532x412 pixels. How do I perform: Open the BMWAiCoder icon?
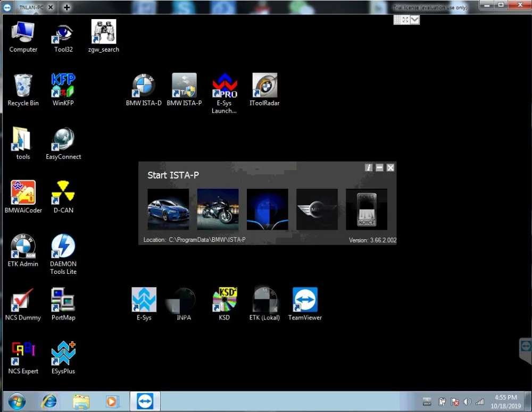(23, 197)
